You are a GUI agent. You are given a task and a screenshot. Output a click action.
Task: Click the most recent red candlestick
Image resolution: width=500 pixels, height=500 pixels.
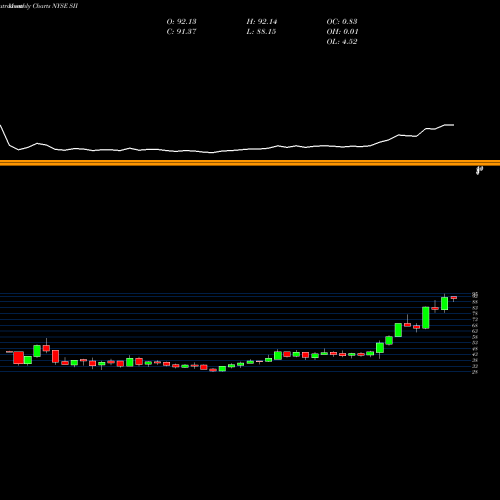coord(454,298)
